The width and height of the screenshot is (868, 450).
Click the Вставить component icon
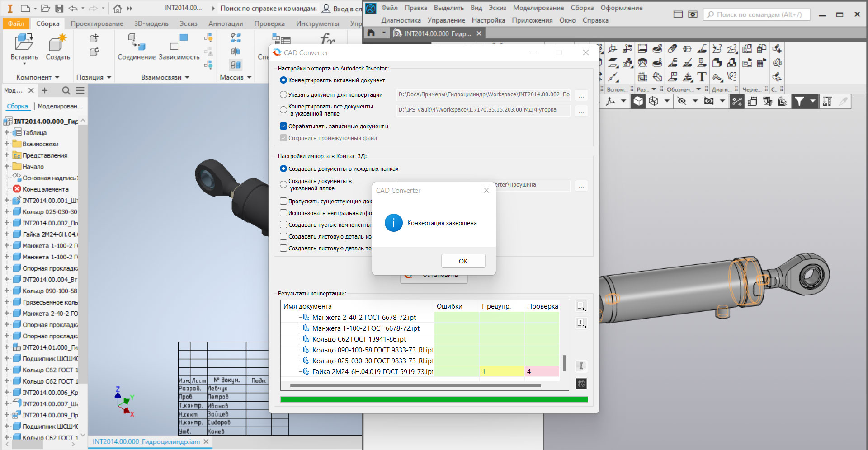click(24, 42)
